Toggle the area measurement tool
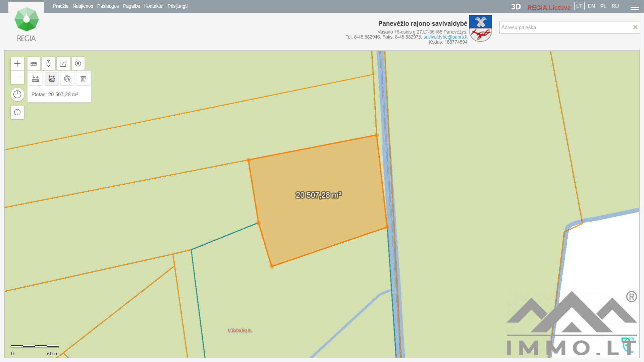644x362 pixels. pyautogui.click(x=52, y=79)
